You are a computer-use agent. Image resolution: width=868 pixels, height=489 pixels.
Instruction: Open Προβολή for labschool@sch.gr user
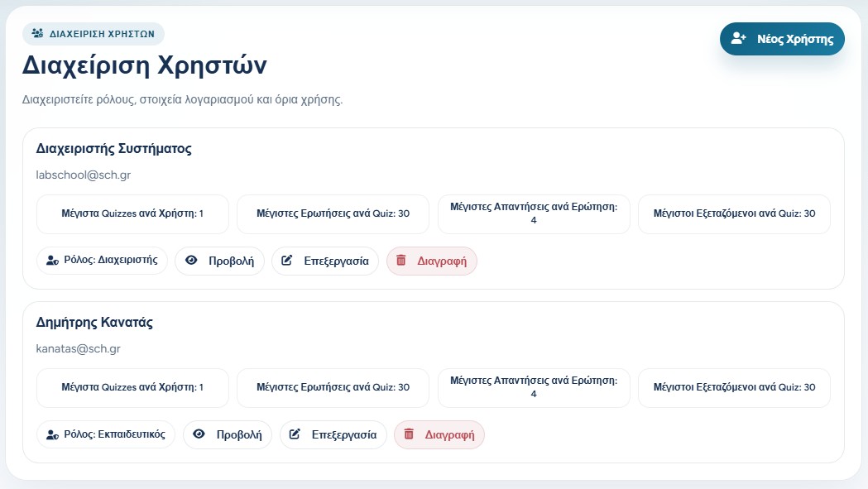coord(220,261)
